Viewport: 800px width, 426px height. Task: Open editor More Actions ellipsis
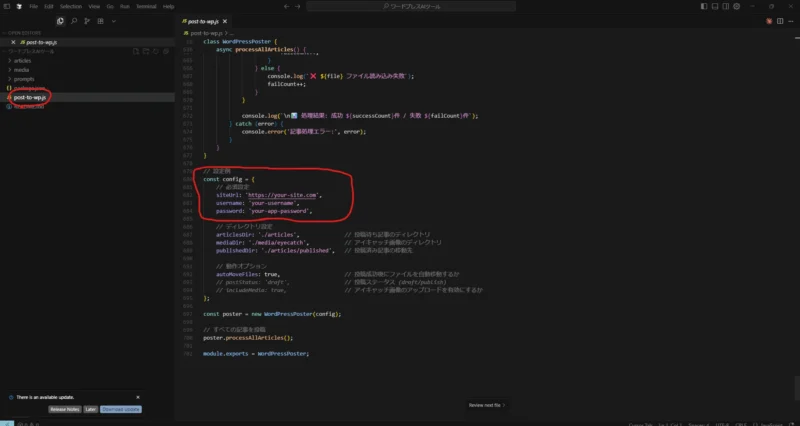coord(791,21)
